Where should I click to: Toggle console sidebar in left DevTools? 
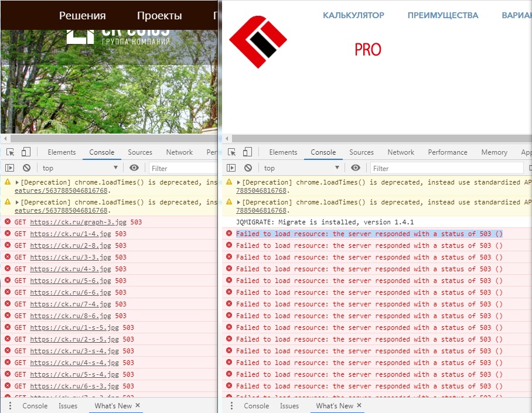(x=10, y=168)
